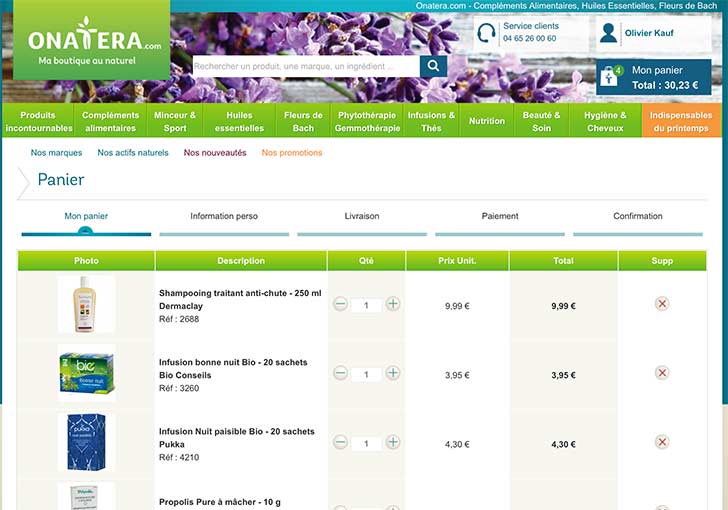Open Produits incontournables menu
Viewport: 728px width, 510px height.
coord(39,121)
